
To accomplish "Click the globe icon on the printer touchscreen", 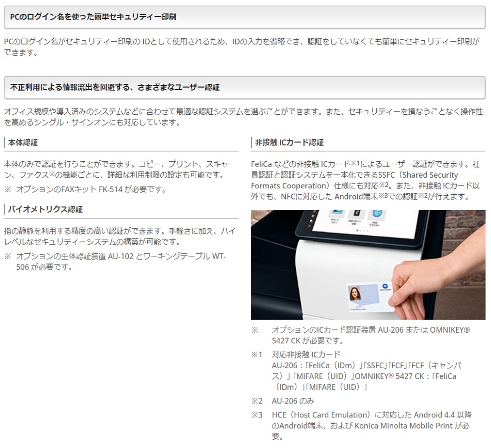I will (377, 214).
